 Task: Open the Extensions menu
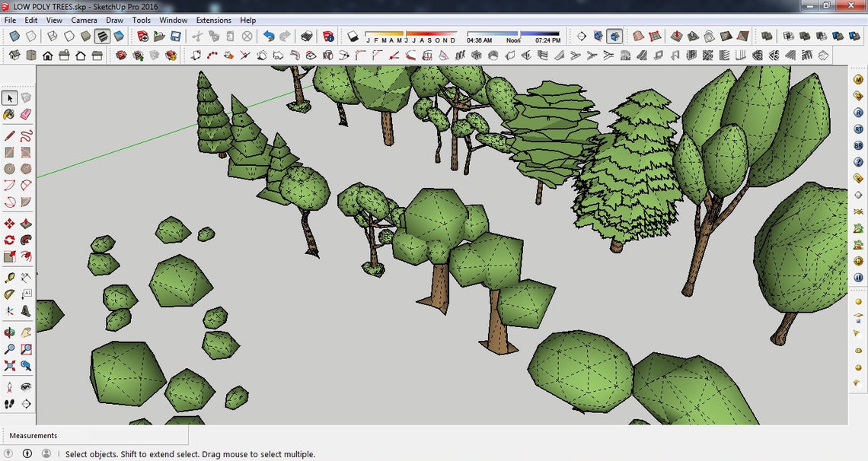point(213,20)
